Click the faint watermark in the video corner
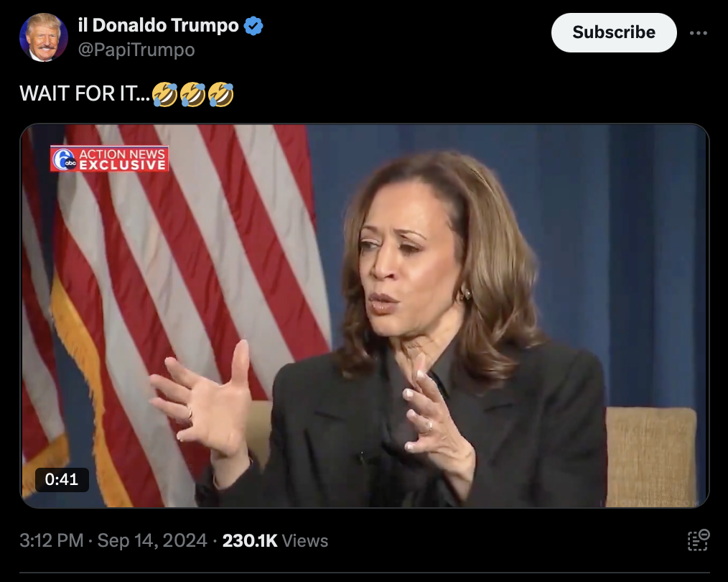Viewport: 728px width, 582px height. click(x=650, y=504)
